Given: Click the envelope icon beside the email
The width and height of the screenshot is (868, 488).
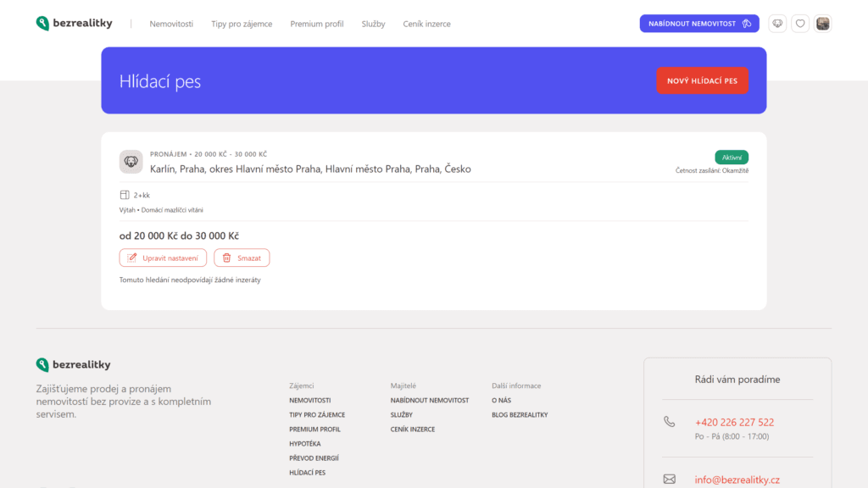Looking at the screenshot, I should pyautogui.click(x=670, y=480).
